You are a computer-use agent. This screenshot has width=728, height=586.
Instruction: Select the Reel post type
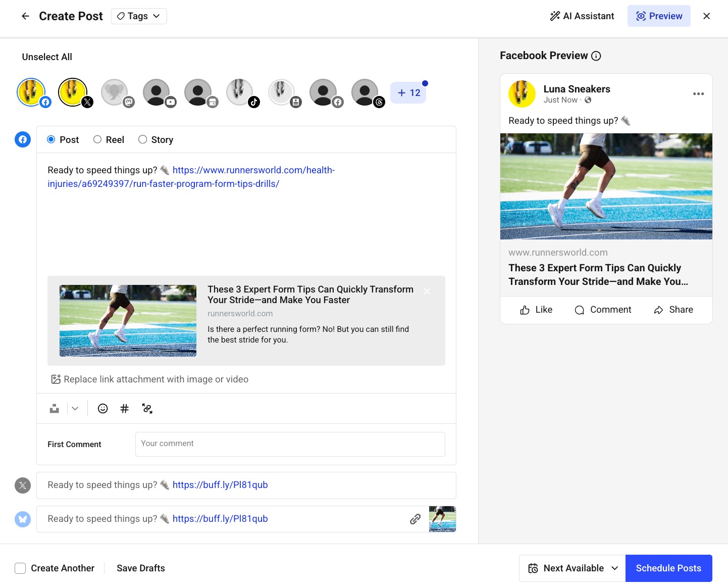97,139
